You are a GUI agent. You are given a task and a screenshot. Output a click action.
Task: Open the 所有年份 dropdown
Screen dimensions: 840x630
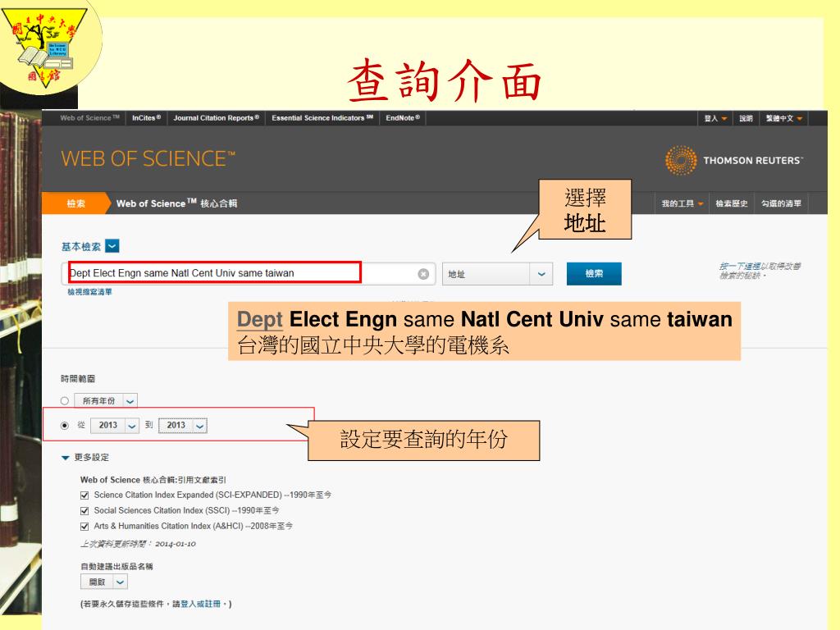[106, 400]
